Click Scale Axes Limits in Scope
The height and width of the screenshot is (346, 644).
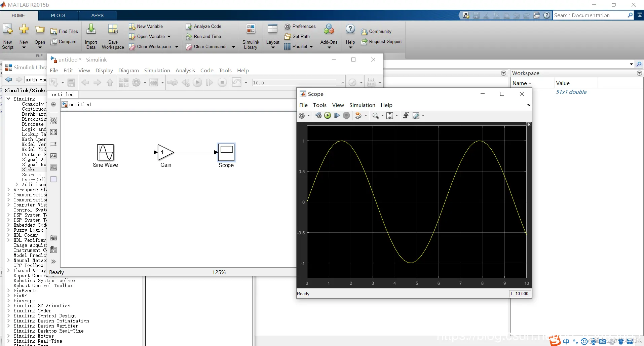[x=390, y=116]
